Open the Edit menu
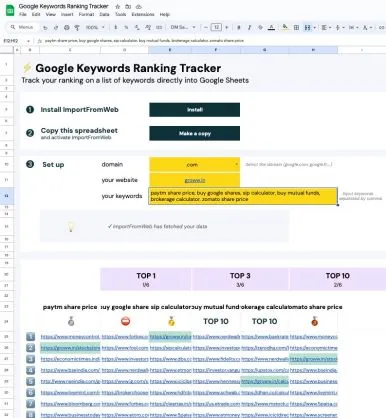The image size is (386, 418). [x=36, y=14]
